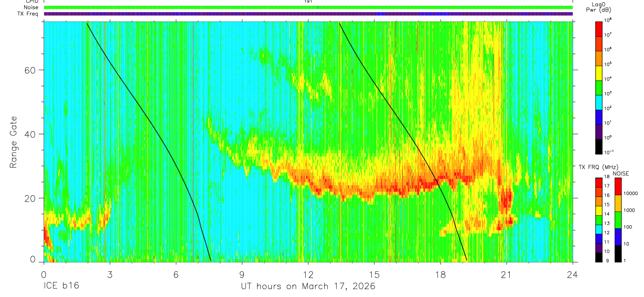The width and height of the screenshot is (644, 297).
Task: Click the cyan segment of Lag0 Pwr colorbar
Action: pos(599,103)
